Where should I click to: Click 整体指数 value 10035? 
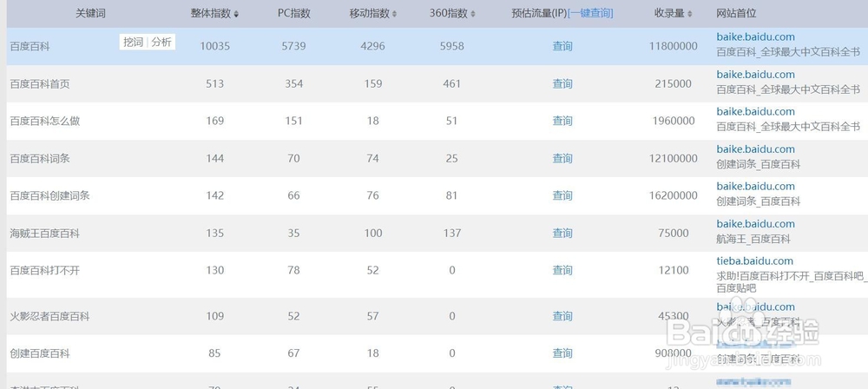coord(214,47)
